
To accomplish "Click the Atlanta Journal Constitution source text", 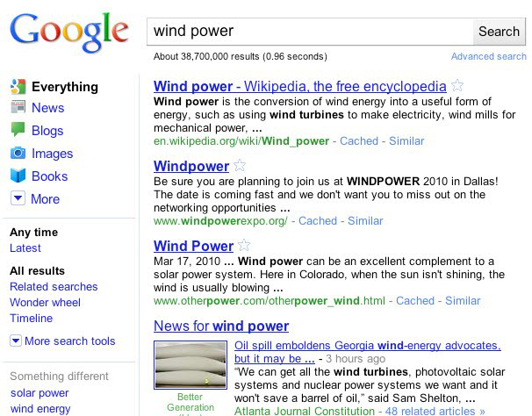I will [305, 411].
